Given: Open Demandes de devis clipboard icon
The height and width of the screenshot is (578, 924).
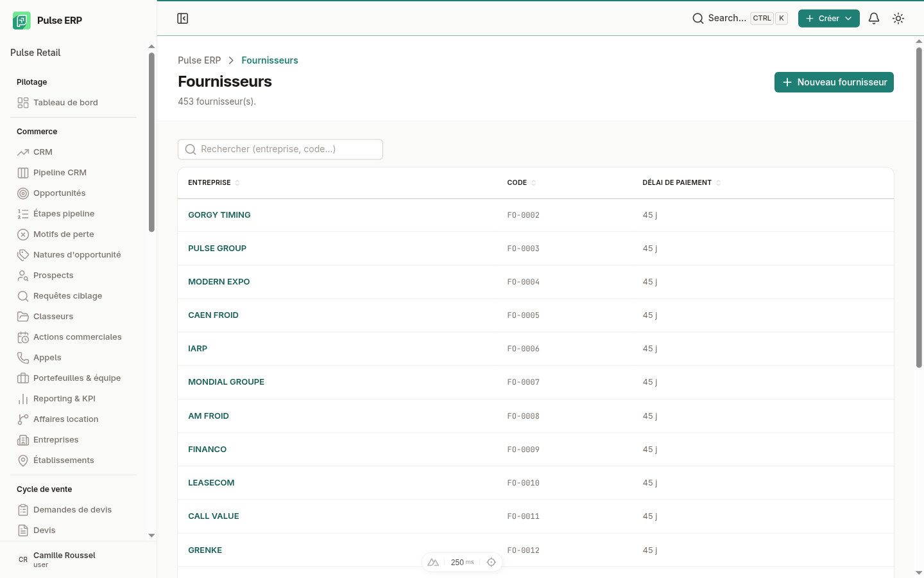Looking at the screenshot, I should pyautogui.click(x=23, y=510).
